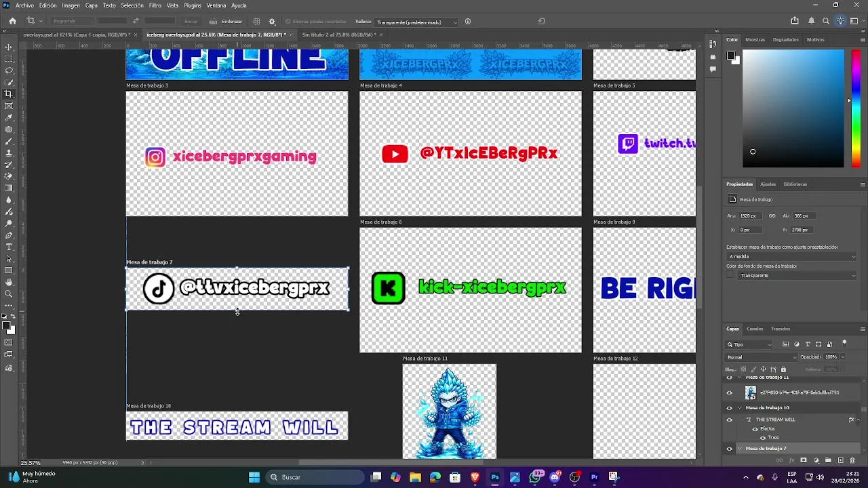Collapse Mesa de trabajo 10 group

tap(741, 408)
